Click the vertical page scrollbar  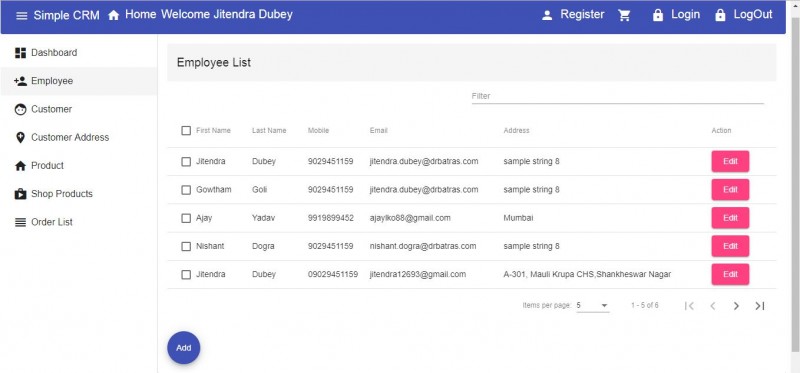794,186
